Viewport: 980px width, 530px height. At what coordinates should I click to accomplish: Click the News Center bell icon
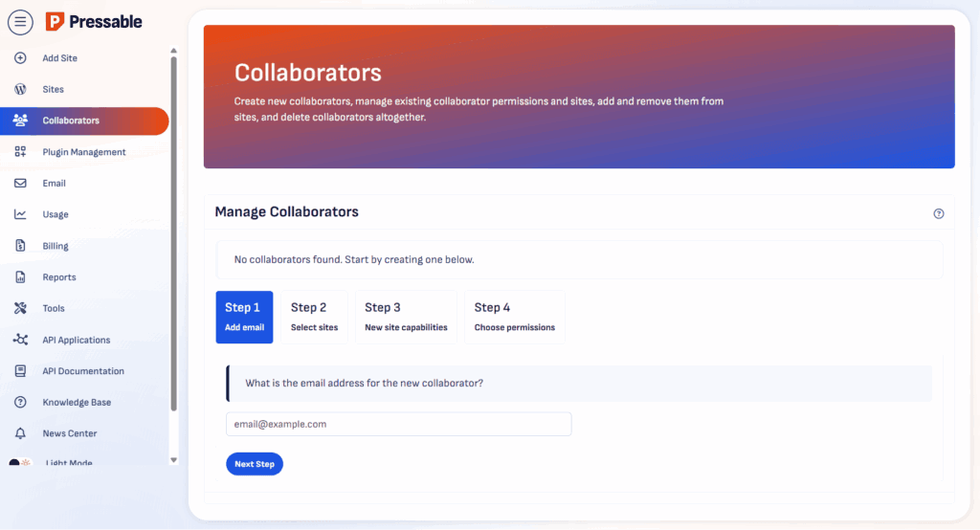tap(20, 433)
